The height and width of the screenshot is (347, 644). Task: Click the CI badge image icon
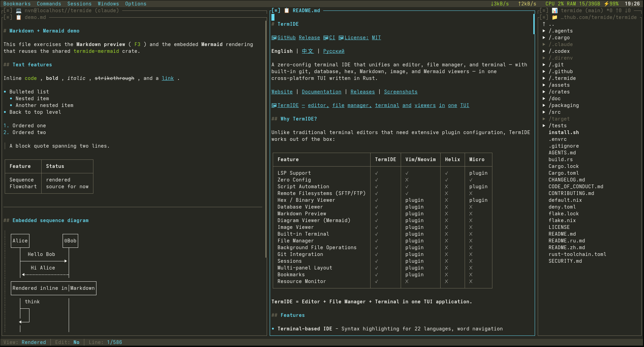(326, 38)
